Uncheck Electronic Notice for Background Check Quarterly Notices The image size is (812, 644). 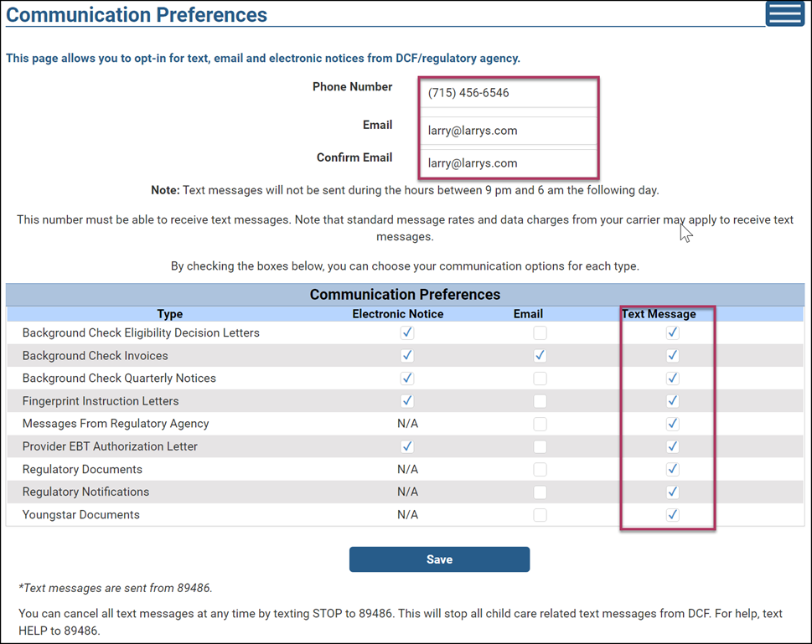(407, 379)
